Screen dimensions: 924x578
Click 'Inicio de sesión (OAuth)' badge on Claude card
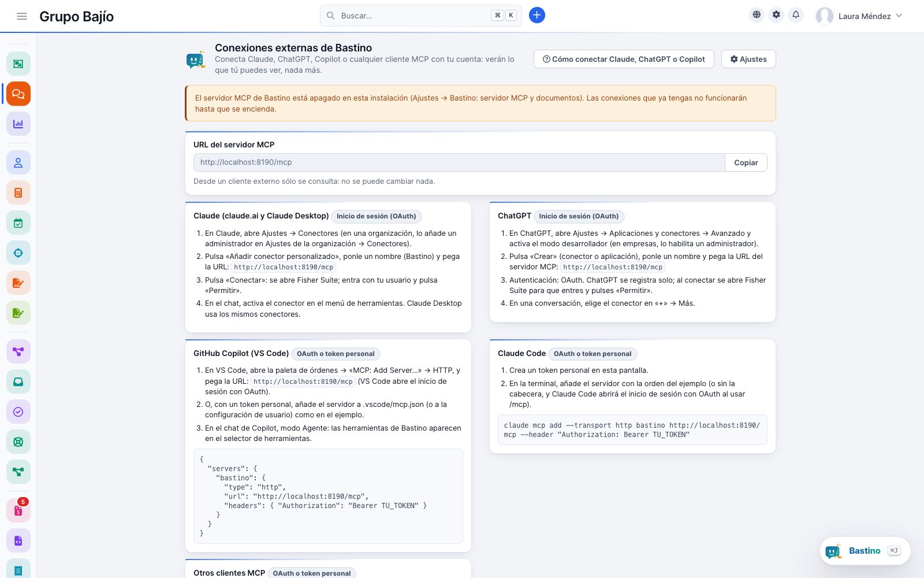click(x=377, y=216)
